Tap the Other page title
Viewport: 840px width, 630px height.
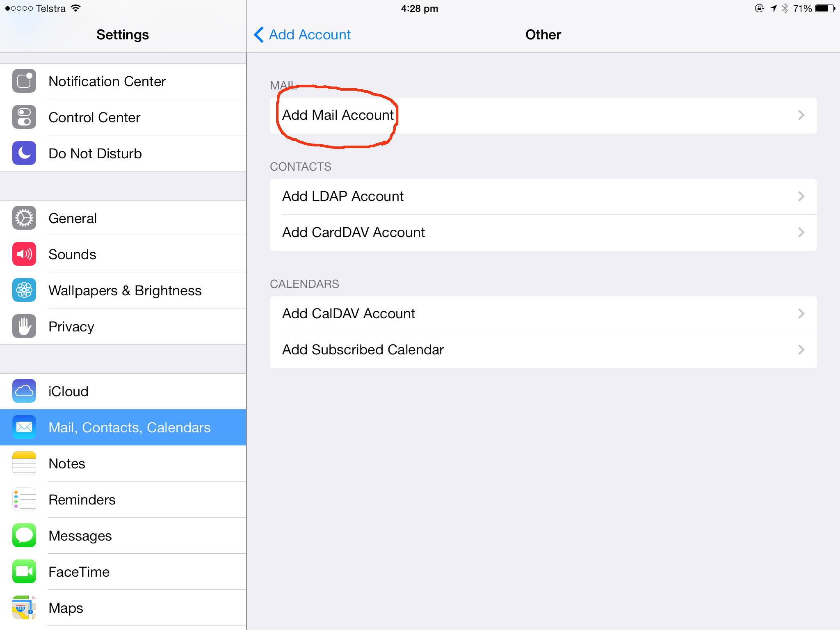pyautogui.click(x=543, y=34)
